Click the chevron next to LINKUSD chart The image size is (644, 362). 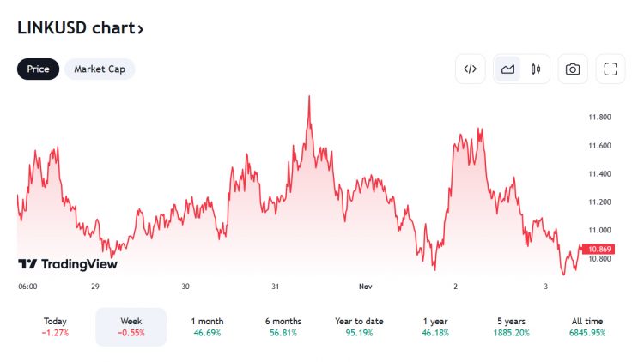click(x=141, y=29)
